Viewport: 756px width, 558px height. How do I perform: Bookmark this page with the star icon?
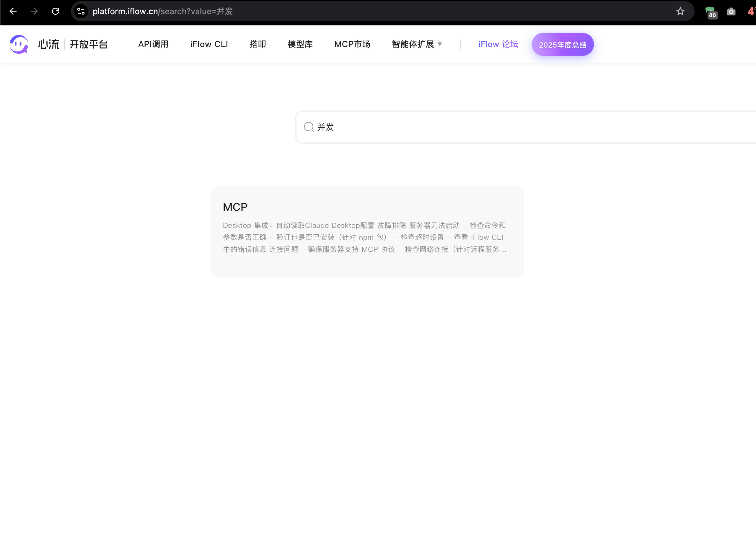click(x=680, y=12)
